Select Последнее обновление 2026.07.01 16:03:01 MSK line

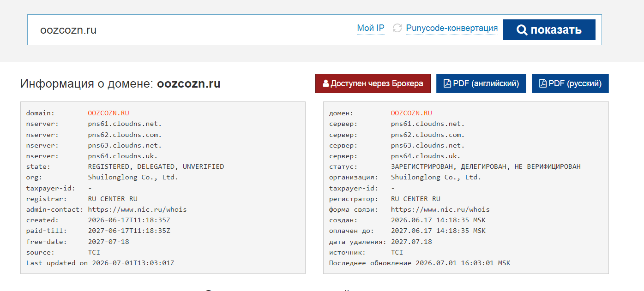420,263
